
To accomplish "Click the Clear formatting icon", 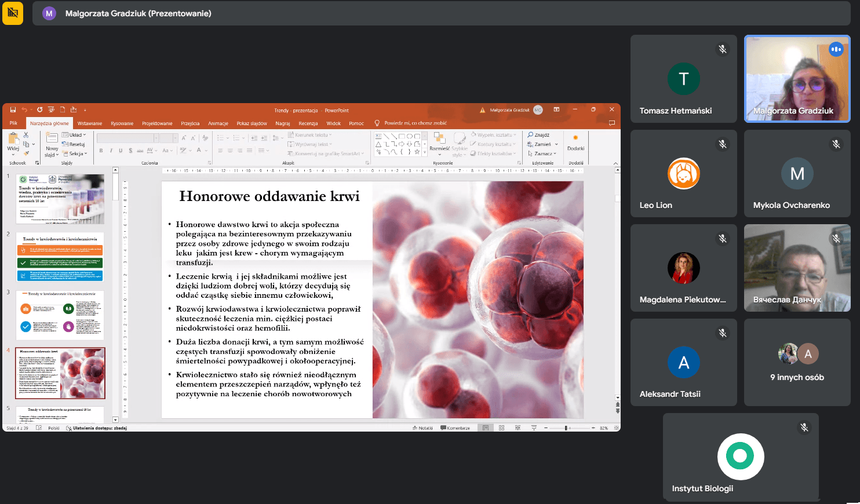I will [x=205, y=138].
